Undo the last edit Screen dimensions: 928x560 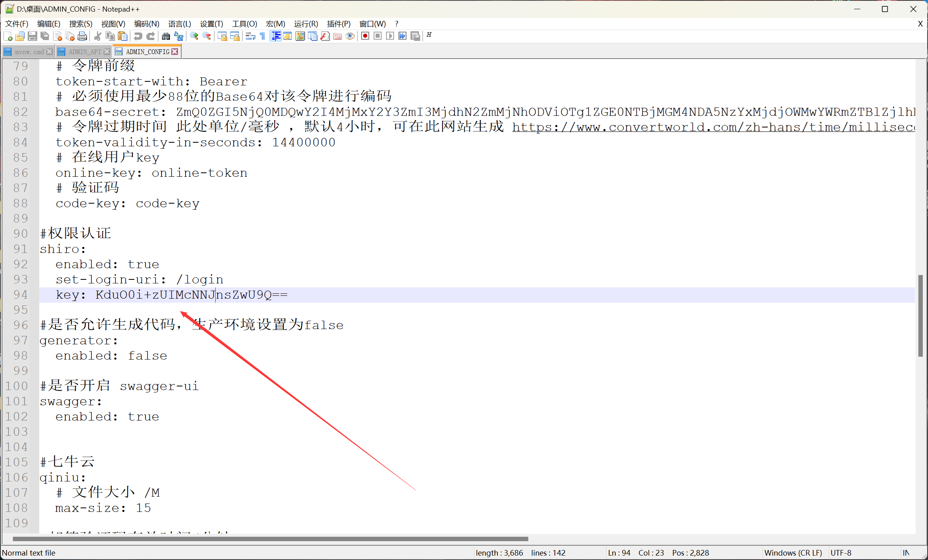(138, 36)
